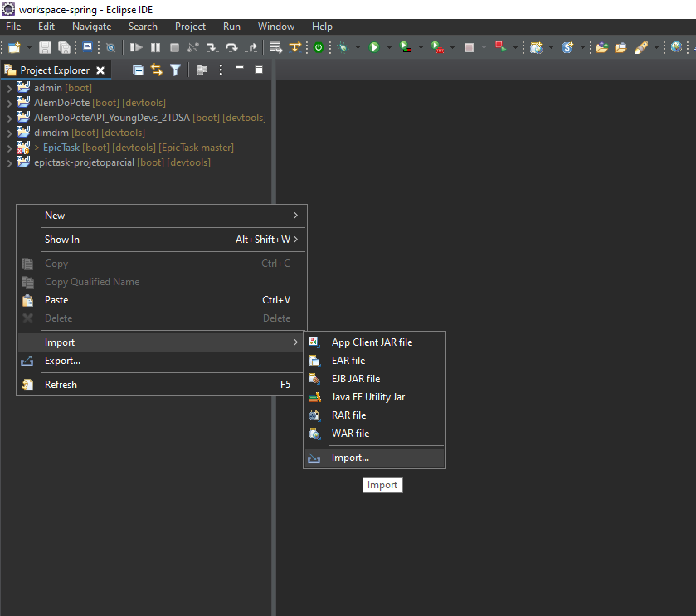Click the Save All toolbar icon

click(65, 47)
